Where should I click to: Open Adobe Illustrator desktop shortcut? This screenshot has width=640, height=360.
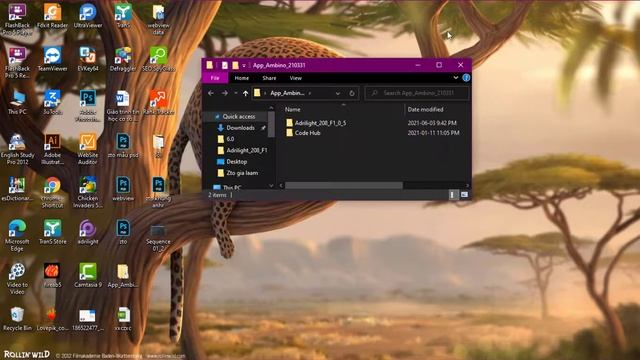(x=52, y=149)
